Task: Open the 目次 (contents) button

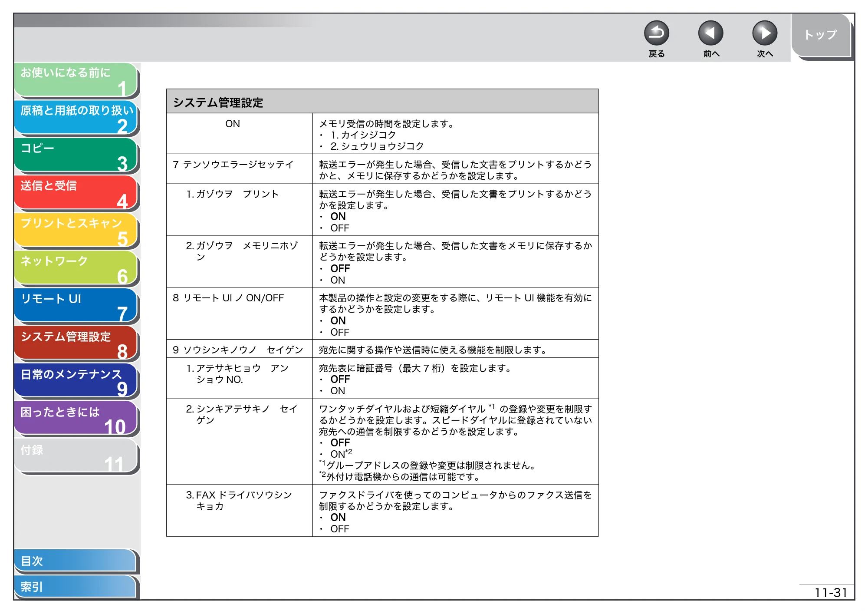Action: (75, 561)
